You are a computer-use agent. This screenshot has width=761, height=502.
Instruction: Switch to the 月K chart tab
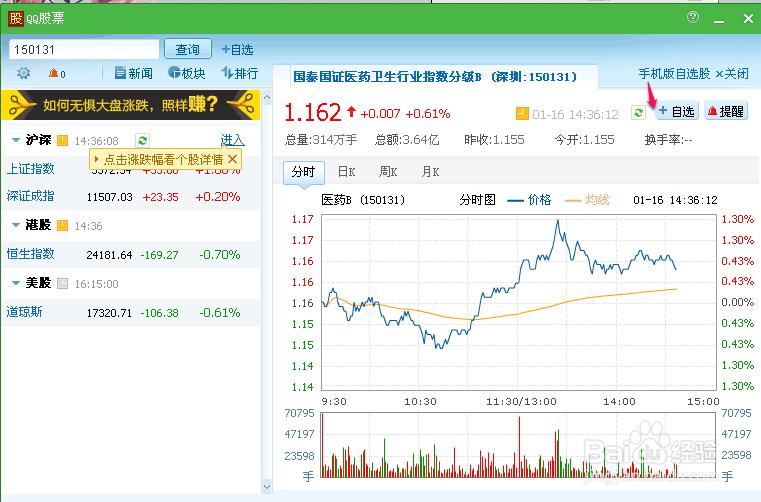click(430, 172)
